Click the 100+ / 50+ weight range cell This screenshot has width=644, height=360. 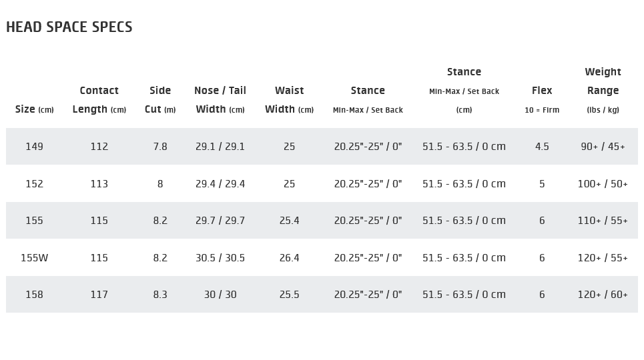click(603, 184)
